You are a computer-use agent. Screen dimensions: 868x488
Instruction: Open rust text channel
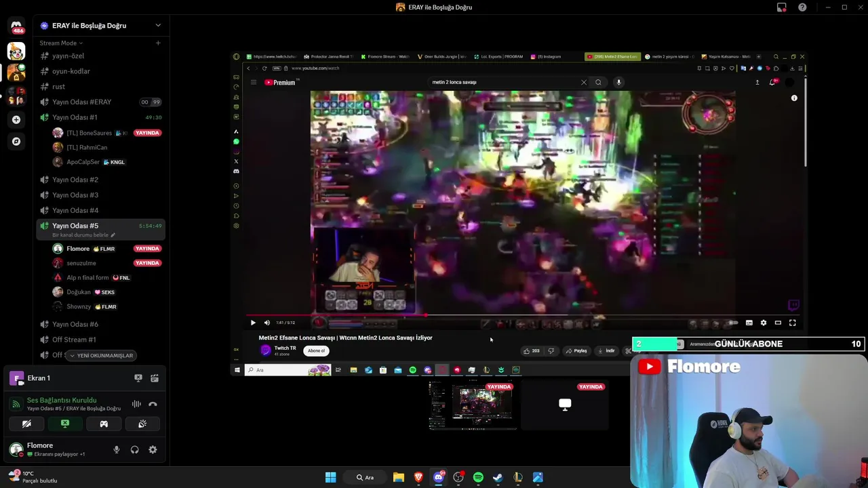(100, 87)
